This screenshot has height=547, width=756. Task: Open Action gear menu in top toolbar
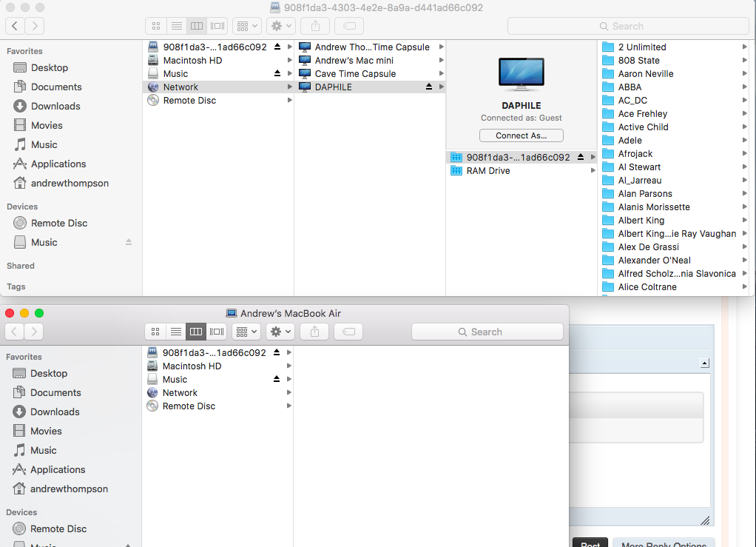(x=281, y=26)
